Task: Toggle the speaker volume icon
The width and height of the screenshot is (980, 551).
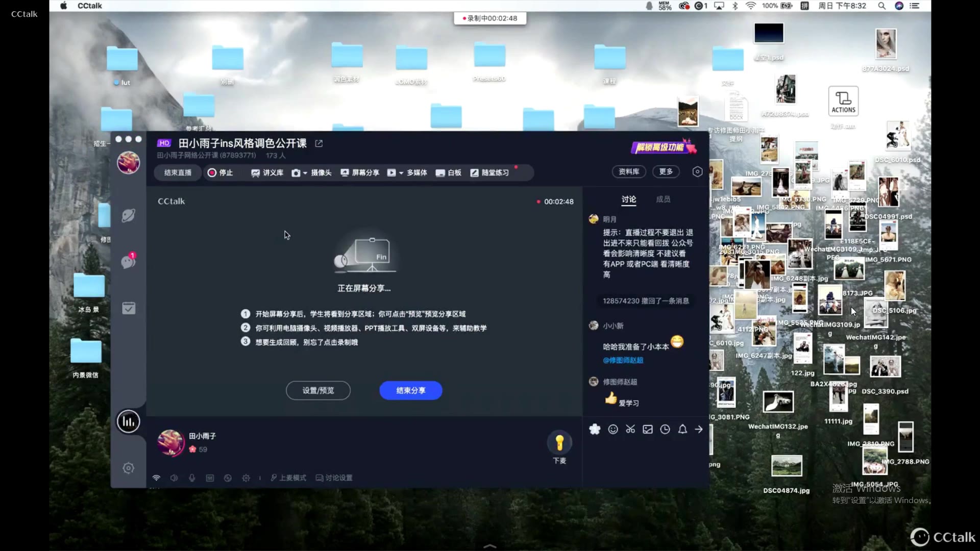Action: click(x=174, y=478)
